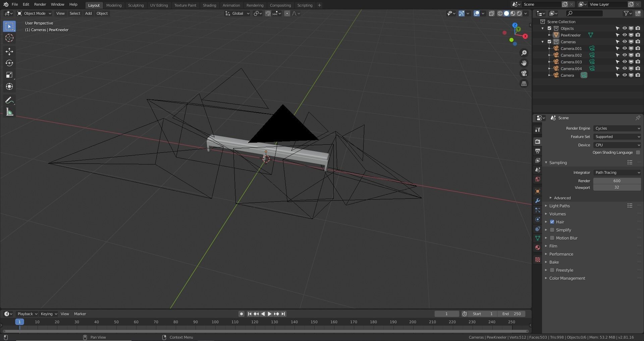The image size is (644, 341).
Task: Adjust the Viewport samples field
Action: 617,188
